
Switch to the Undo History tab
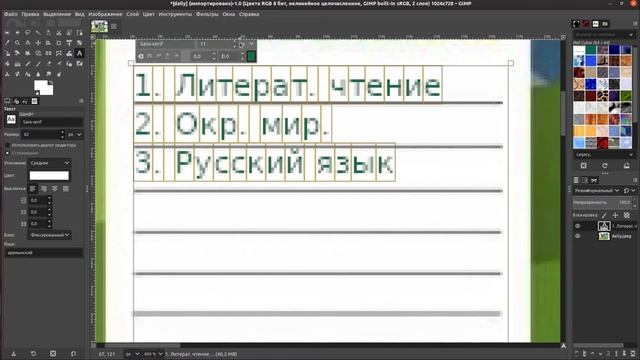(25, 101)
